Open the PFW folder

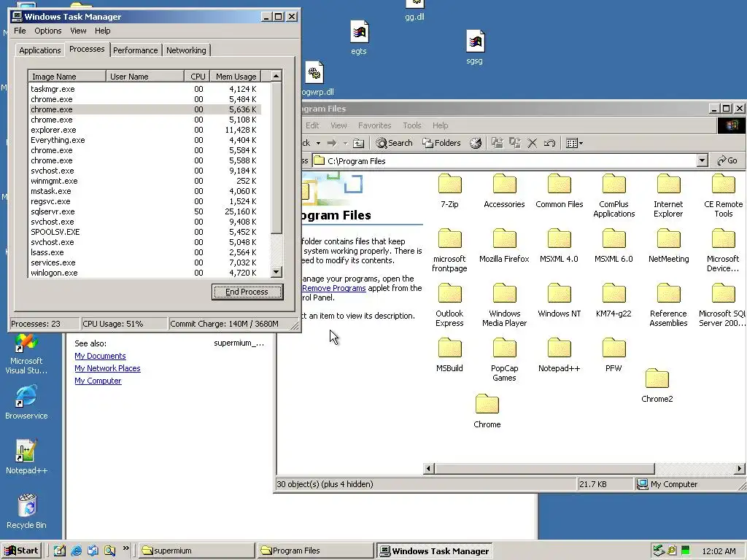coord(614,356)
